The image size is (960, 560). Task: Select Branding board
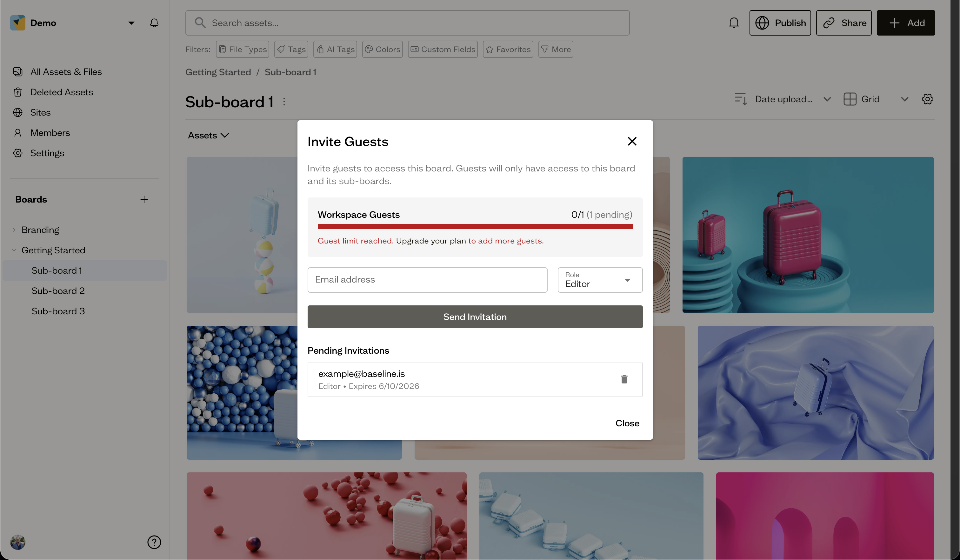pyautogui.click(x=40, y=230)
